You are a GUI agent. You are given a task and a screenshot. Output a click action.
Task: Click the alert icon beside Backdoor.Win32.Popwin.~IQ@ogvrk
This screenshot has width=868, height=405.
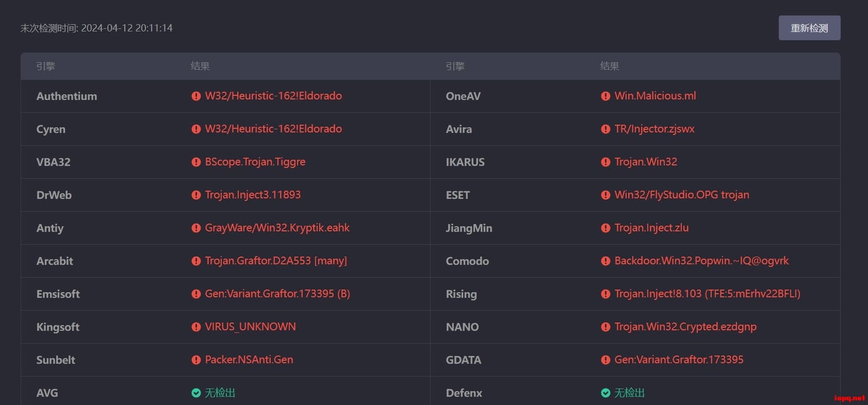605,261
